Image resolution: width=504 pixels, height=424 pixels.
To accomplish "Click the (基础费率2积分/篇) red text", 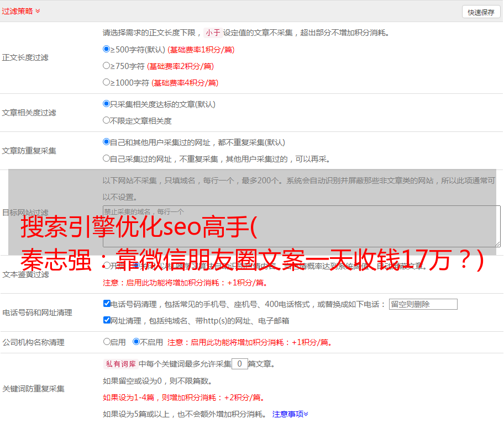I will click(180, 66).
